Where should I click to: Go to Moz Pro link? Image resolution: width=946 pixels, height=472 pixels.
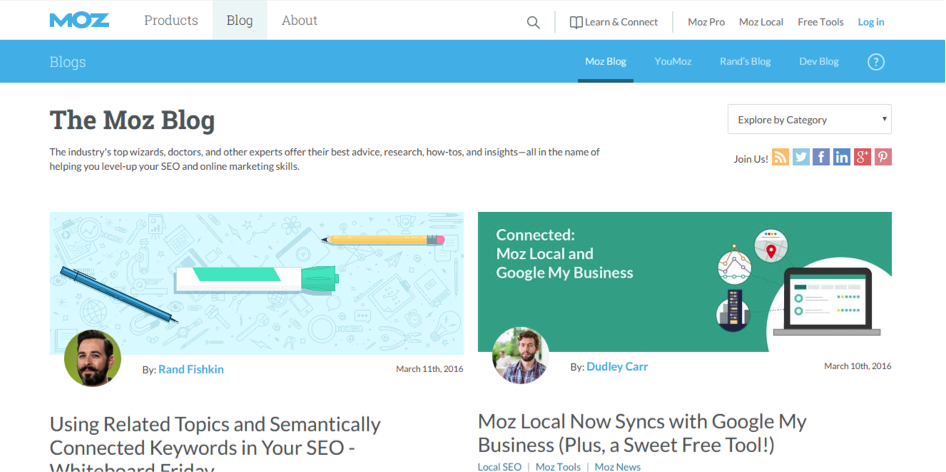click(706, 22)
